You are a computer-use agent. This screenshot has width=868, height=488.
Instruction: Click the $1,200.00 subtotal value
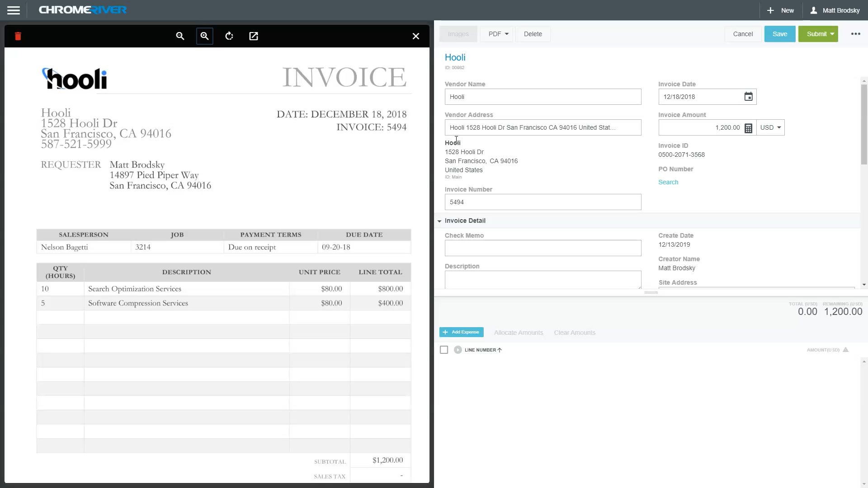(387, 460)
